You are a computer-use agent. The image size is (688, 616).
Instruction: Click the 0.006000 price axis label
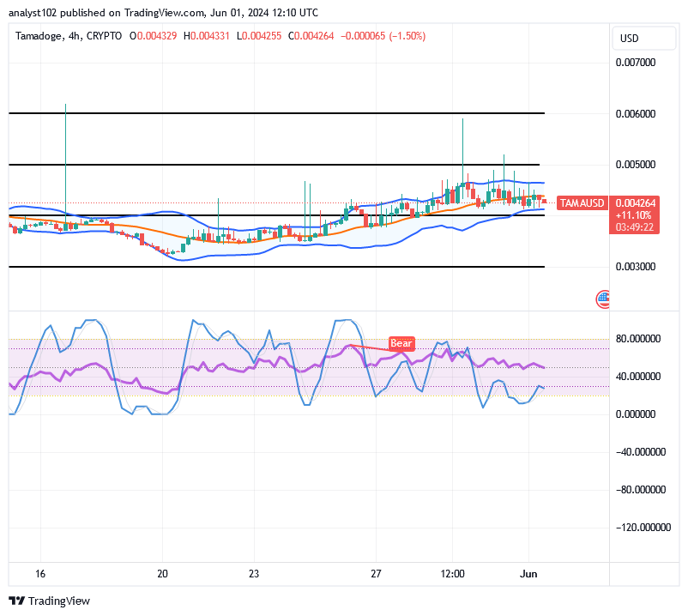[636, 113]
